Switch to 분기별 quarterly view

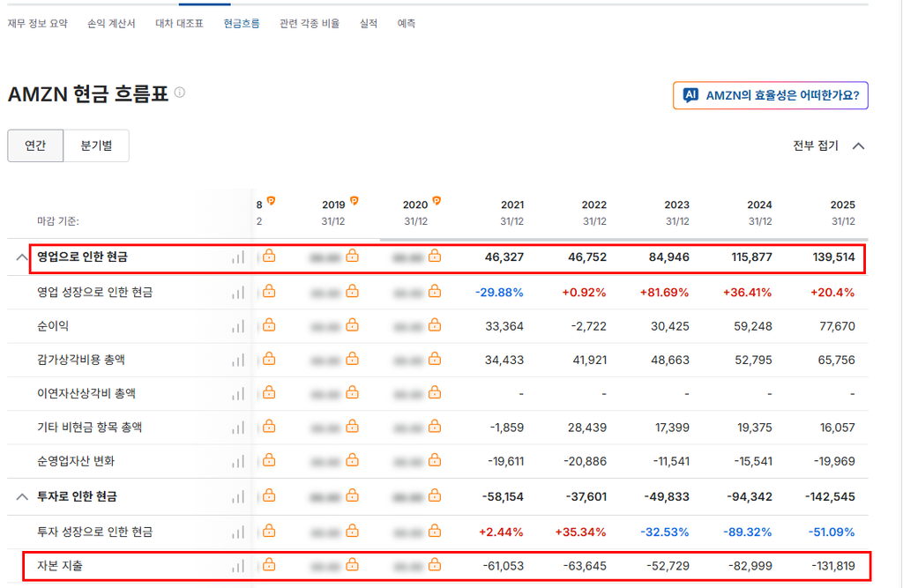[x=96, y=145]
